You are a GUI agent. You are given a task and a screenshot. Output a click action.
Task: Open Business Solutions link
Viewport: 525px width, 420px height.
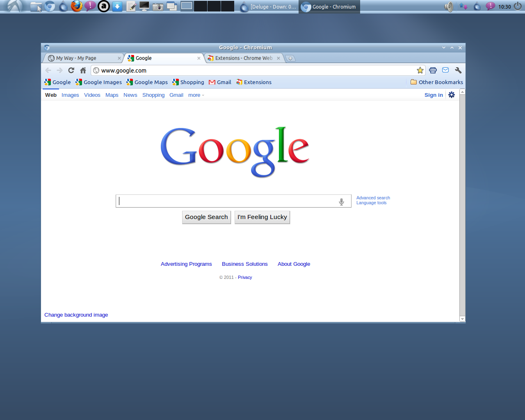[x=245, y=264]
